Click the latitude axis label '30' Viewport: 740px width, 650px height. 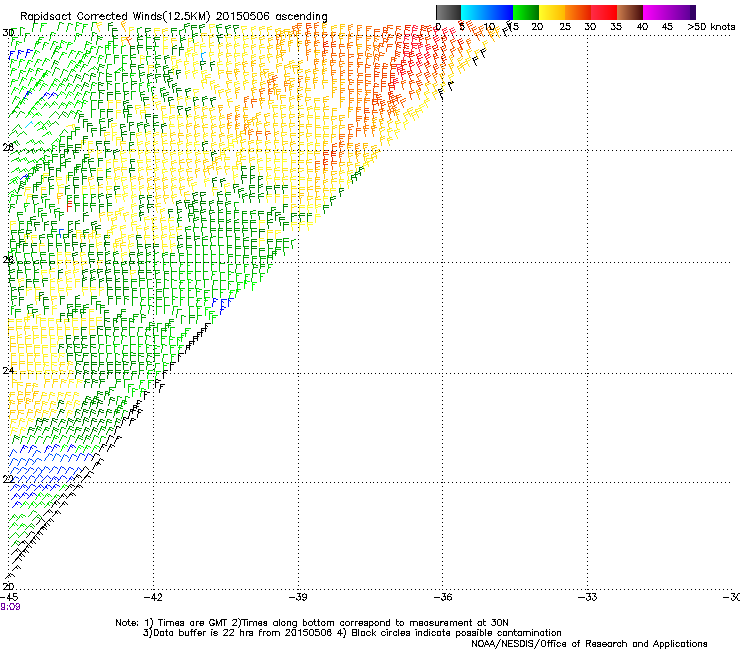pos(8,33)
